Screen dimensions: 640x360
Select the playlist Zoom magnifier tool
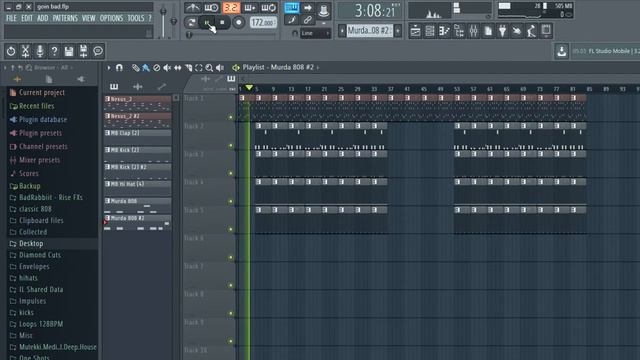[x=209, y=67]
